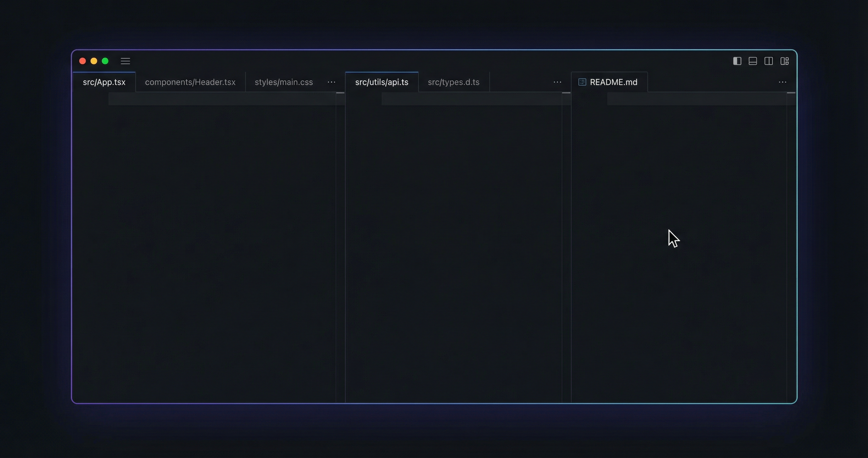Click the README editor's scrollbar thumb

point(791,93)
